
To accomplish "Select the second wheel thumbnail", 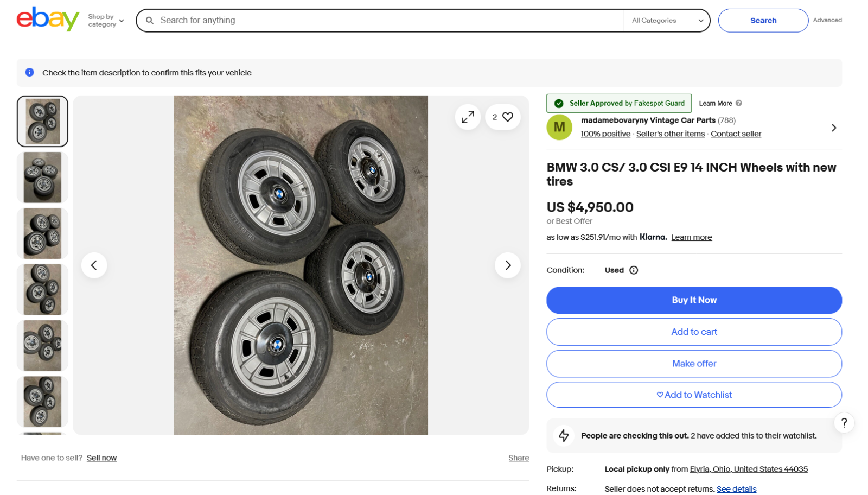I will 42,177.
